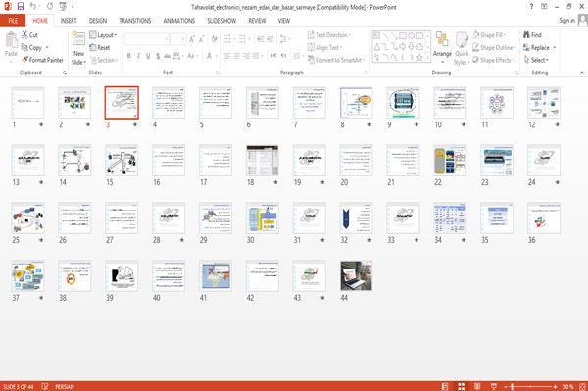The width and height of the screenshot is (588, 391).
Task: Toggle Bold formatting
Action: coord(129,56)
